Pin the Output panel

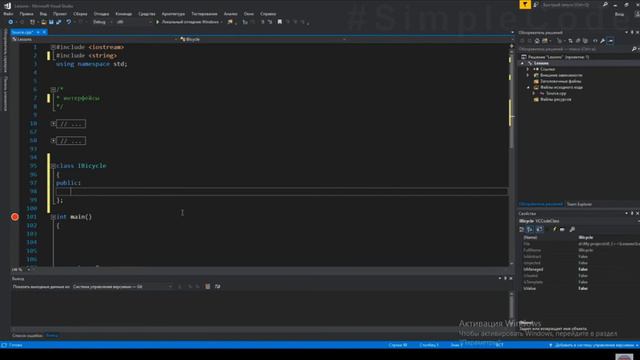tap(505, 278)
